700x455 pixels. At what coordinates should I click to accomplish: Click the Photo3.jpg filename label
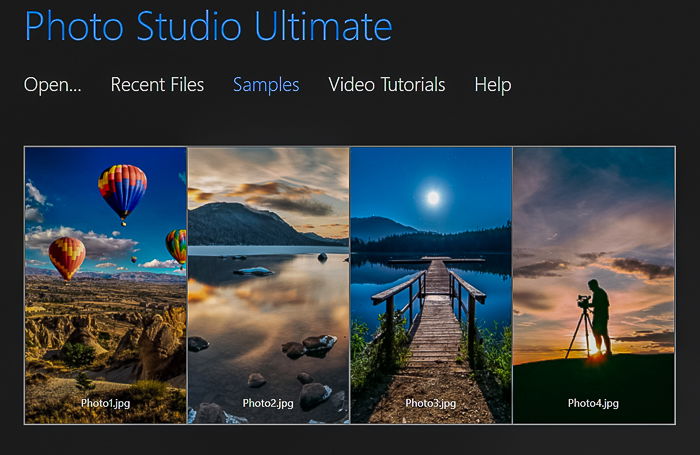(x=431, y=403)
